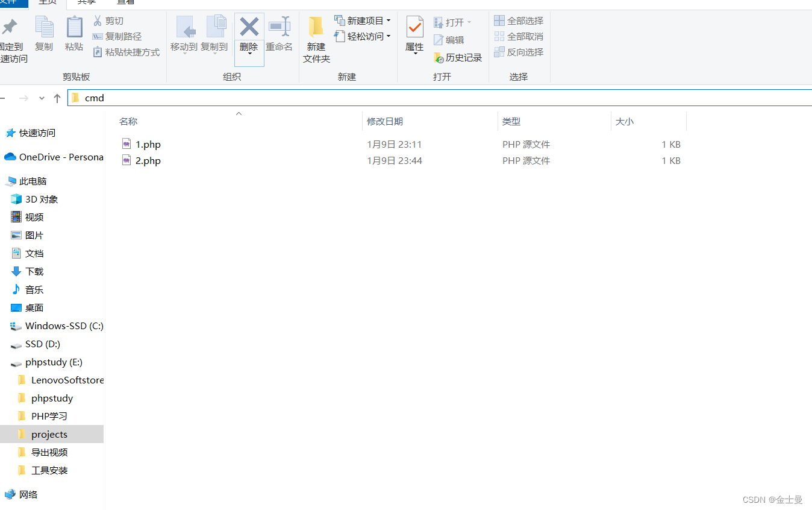Screen dimensions: 812x510
Task: Select the 2.php file
Action: tap(148, 161)
